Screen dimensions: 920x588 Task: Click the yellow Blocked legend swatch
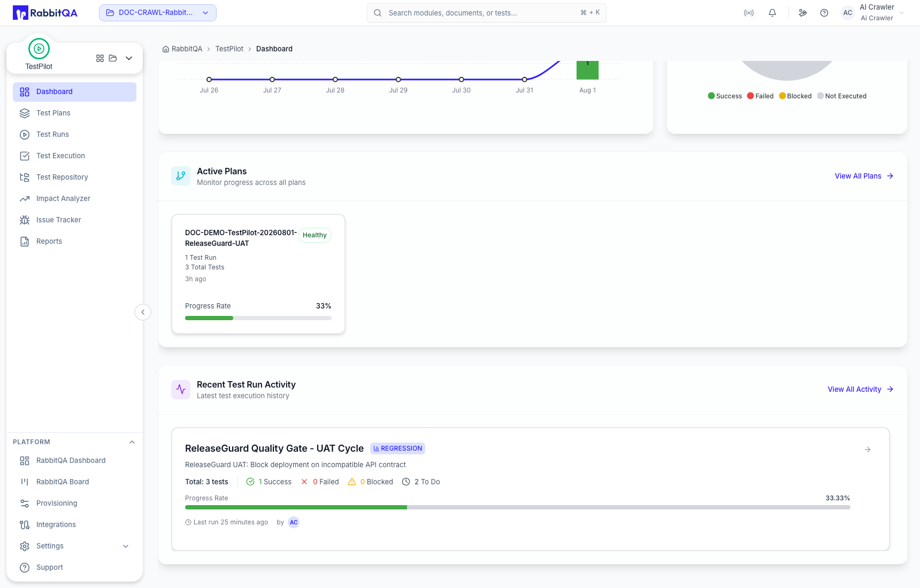(783, 96)
